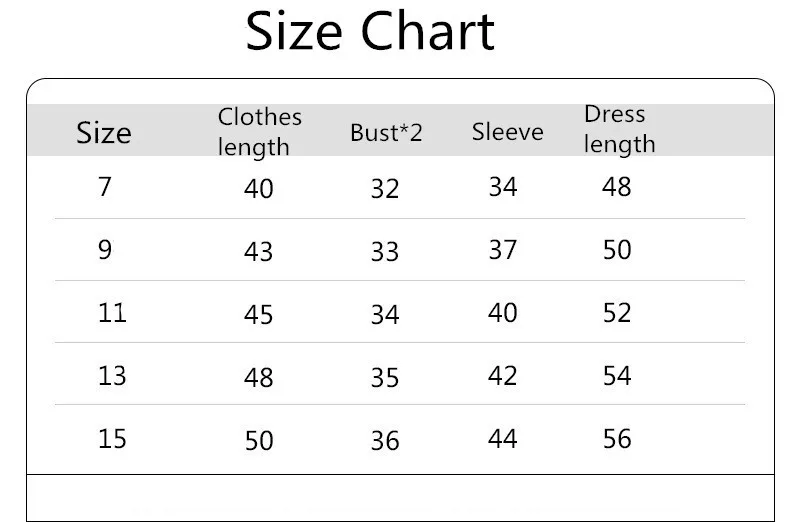Select size 13 row label

coord(112,376)
